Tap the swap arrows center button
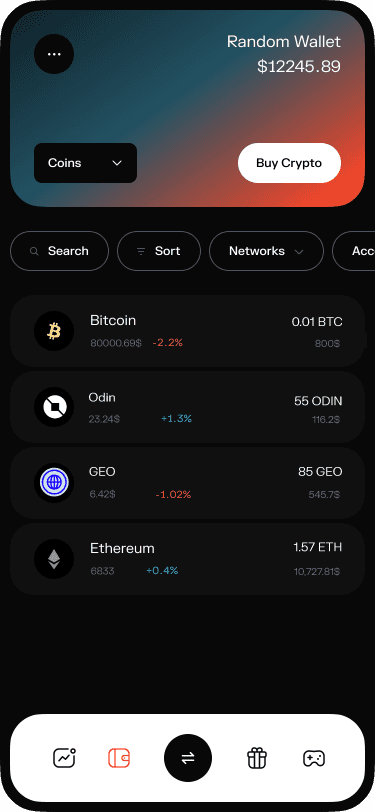The width and height of the screenshot is (375, 812). point(188,758)
